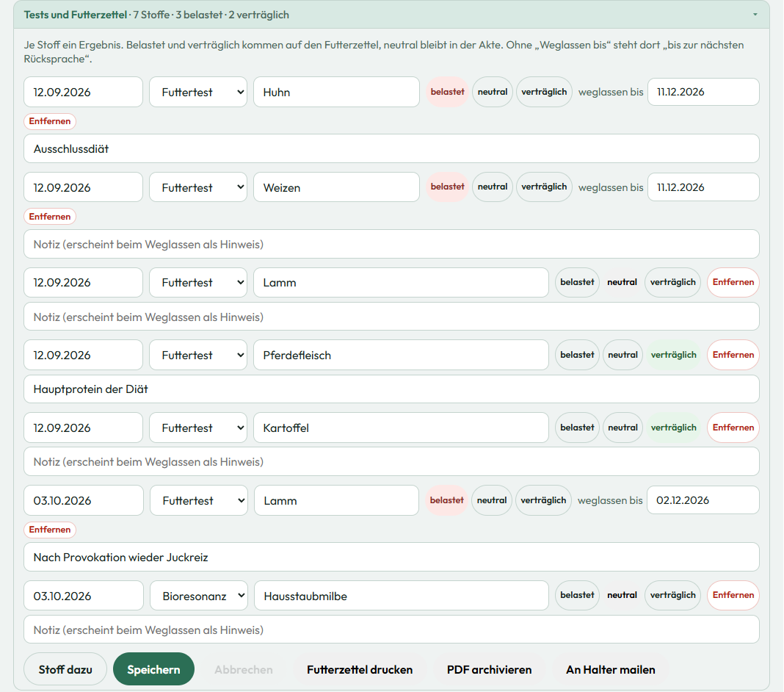
Task: Click the weglassen bis field showing 02.12.2026
Action: click(703, 500)
